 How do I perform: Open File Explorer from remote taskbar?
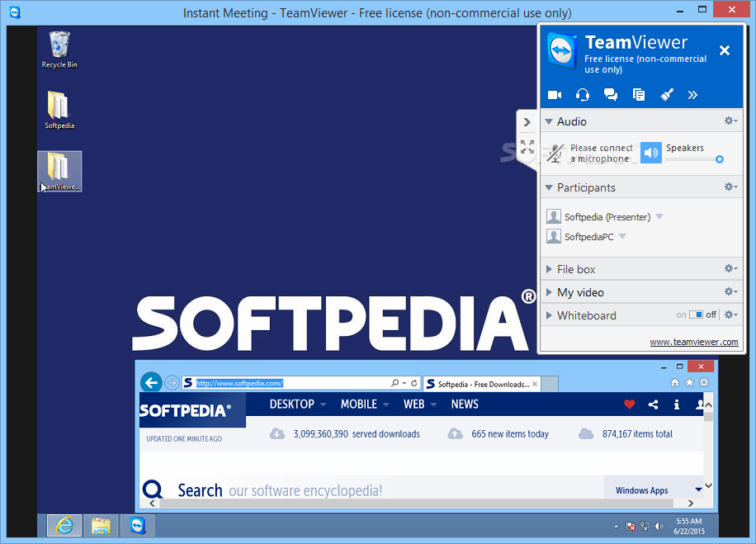101,526
